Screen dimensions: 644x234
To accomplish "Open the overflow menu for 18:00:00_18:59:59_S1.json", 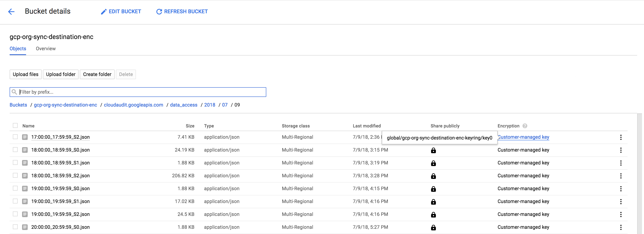I will pos(621,163).
